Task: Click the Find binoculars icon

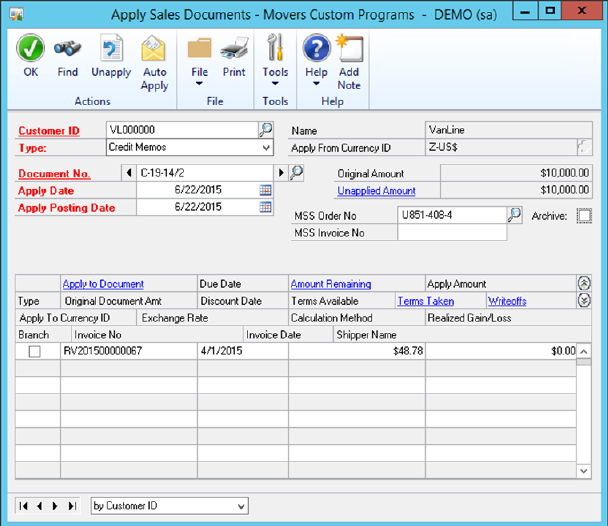Action: (68, 49)
